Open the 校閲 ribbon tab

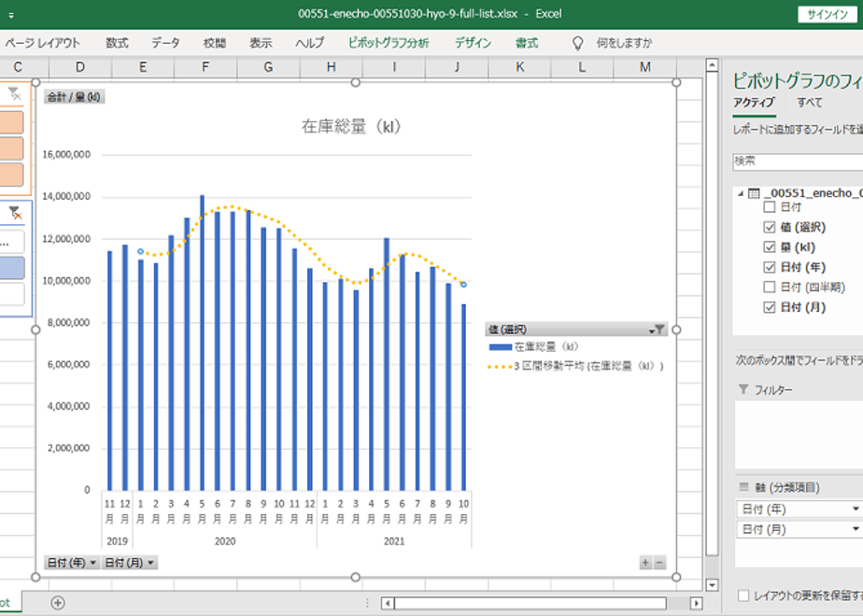(214, 43)
